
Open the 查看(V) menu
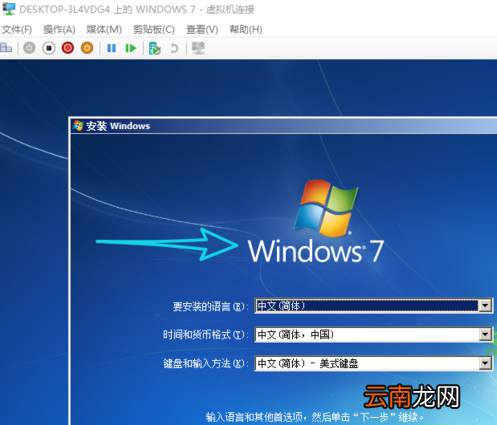pyautogui.click(x=202, y=30)
